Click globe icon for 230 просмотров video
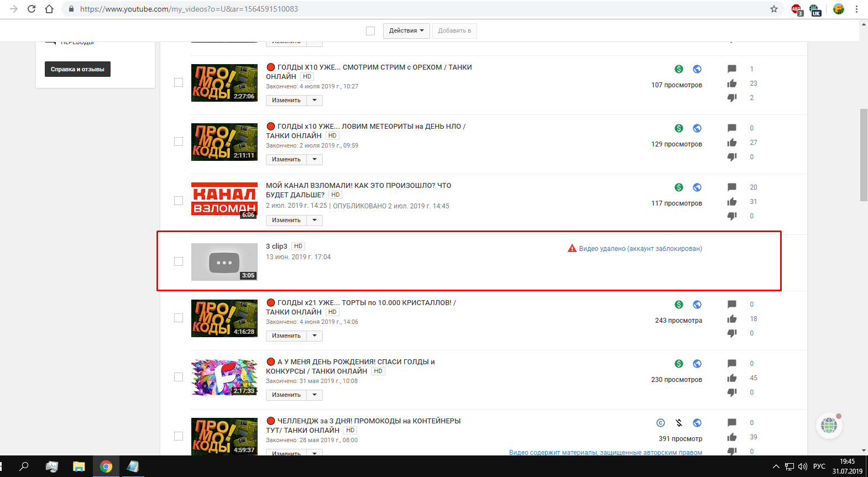The height and width of the screenshot is (477, 868). click(x=697, y=364)
